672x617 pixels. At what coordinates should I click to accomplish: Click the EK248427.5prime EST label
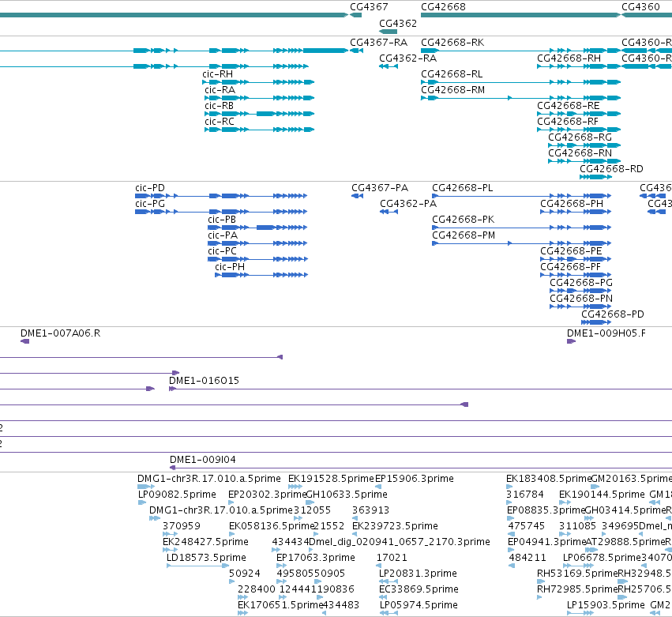[x=206, y=542]
